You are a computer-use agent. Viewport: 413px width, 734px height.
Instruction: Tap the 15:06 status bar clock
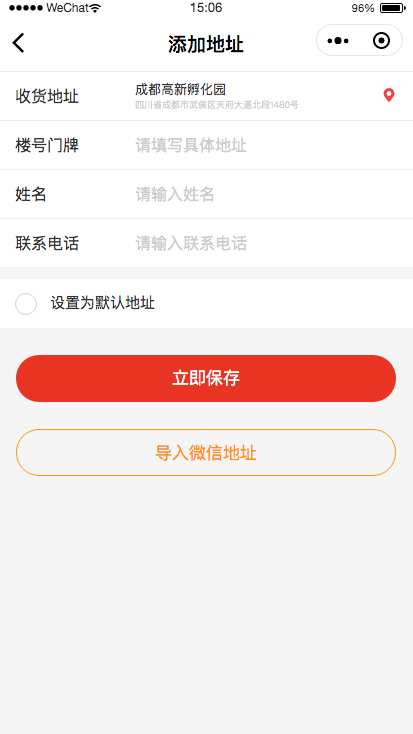tap(206, 8)
